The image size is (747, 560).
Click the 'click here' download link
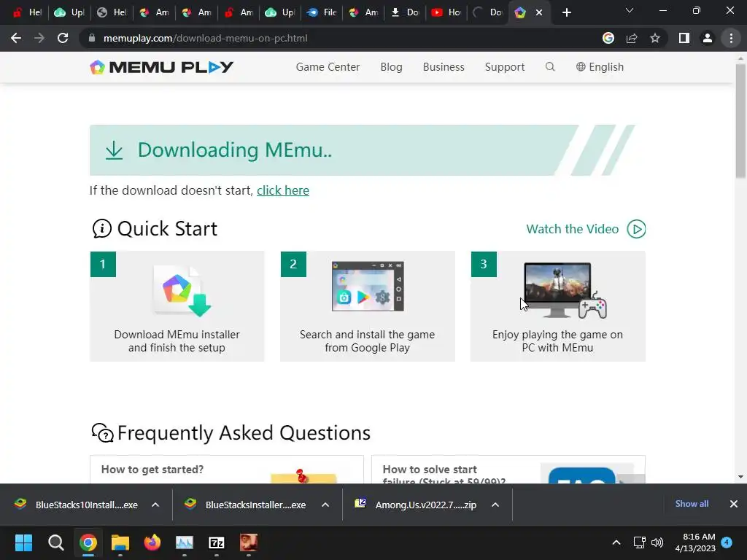coord(283,190)
